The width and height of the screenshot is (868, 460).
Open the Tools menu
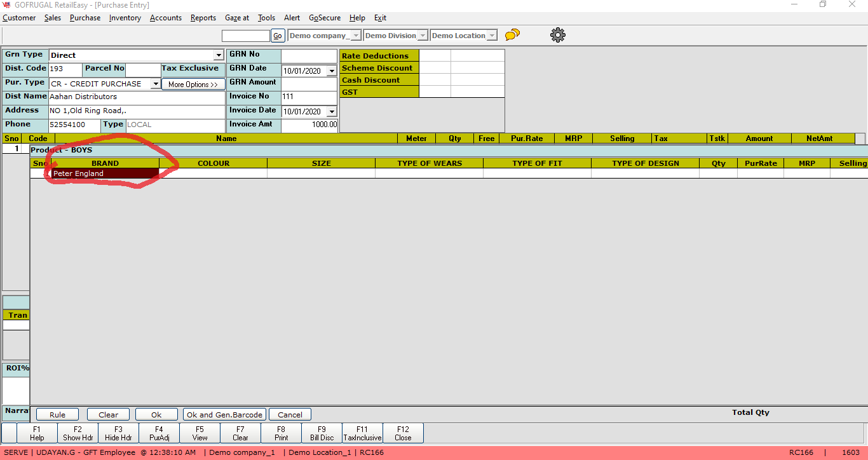[x=266, y=18]
